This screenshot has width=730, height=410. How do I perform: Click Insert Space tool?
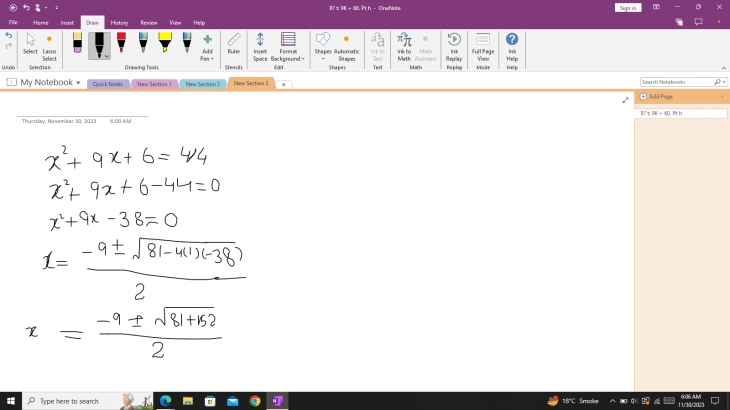[260, 47]
